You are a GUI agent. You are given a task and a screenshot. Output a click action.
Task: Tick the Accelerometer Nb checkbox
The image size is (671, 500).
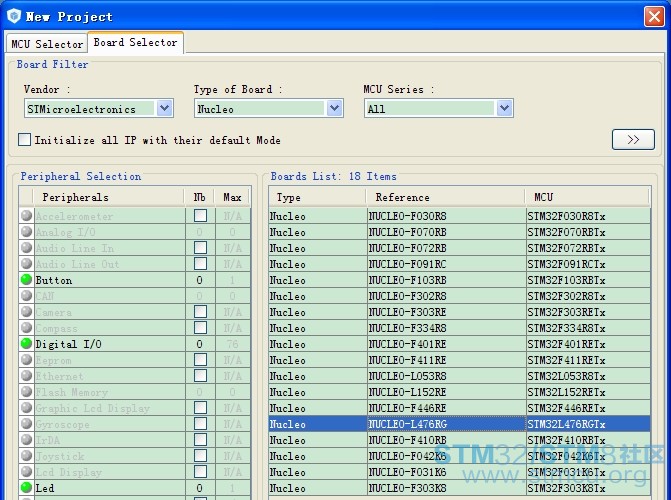[200, 215]
